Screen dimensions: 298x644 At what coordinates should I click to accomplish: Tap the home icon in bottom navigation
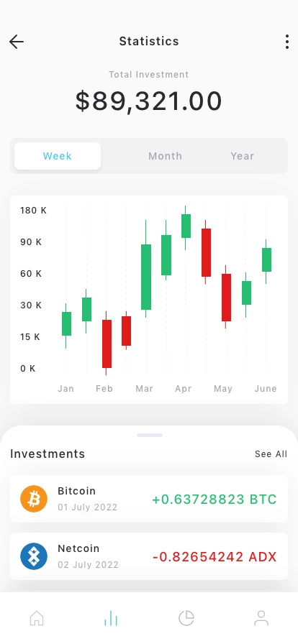[37, 617]
